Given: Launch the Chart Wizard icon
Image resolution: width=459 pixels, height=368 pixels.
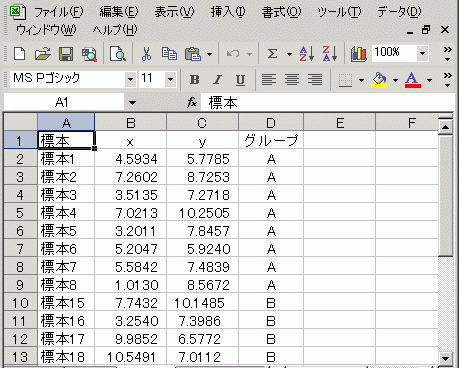Looking at the screenshot, I should pyautogui.click(x=358, y=54).
